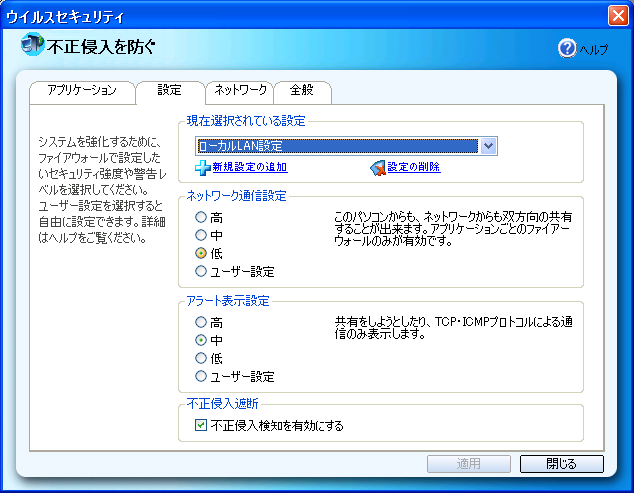This screenshot has width=634, height=493.
Task: Switch to the 全般 tab
Action: click(x=301, y=91)
